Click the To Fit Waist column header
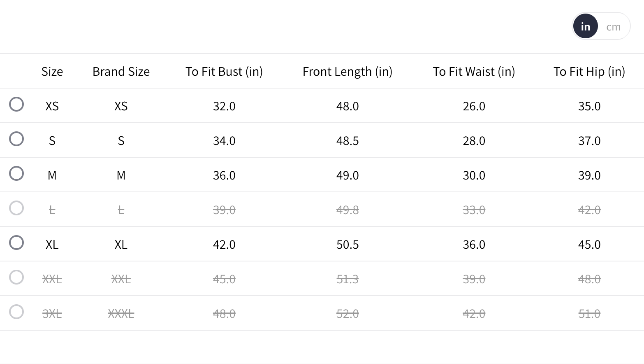Image resolution: width=644 pixels, height=364 pixels. pyautogui.click(x=474, y=72)
